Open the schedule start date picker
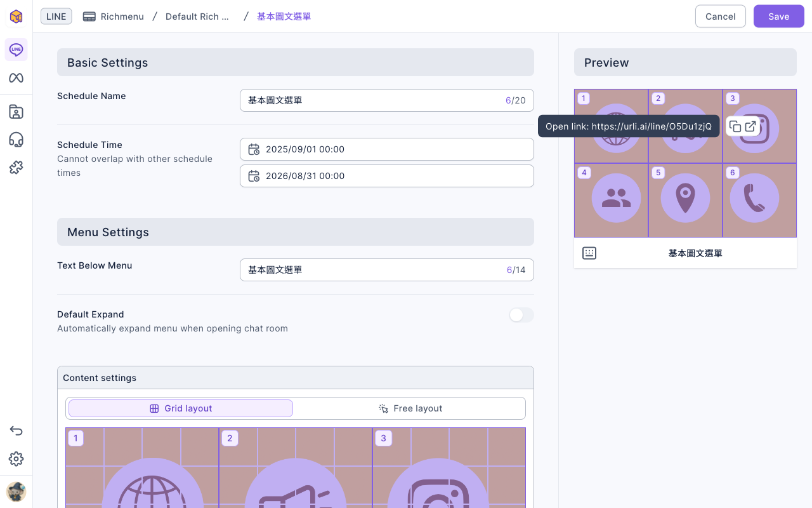The image size is (812, 508). pos(387,149)
